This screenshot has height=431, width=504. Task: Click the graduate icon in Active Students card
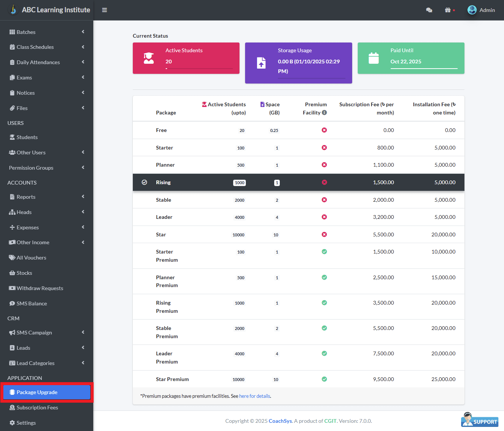coord(149,58)
